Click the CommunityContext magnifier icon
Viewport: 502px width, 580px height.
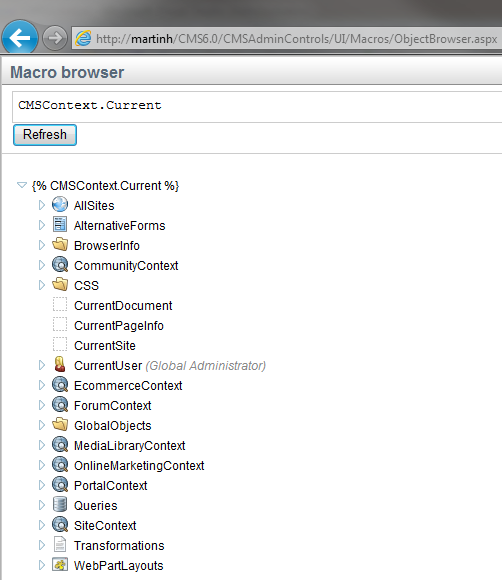60,265
